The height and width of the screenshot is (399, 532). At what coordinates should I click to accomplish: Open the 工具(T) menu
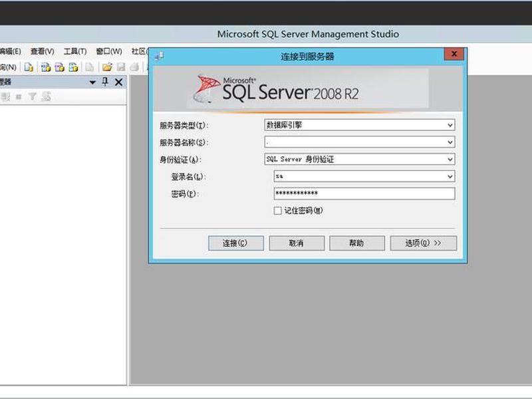(x=75, y=51)
